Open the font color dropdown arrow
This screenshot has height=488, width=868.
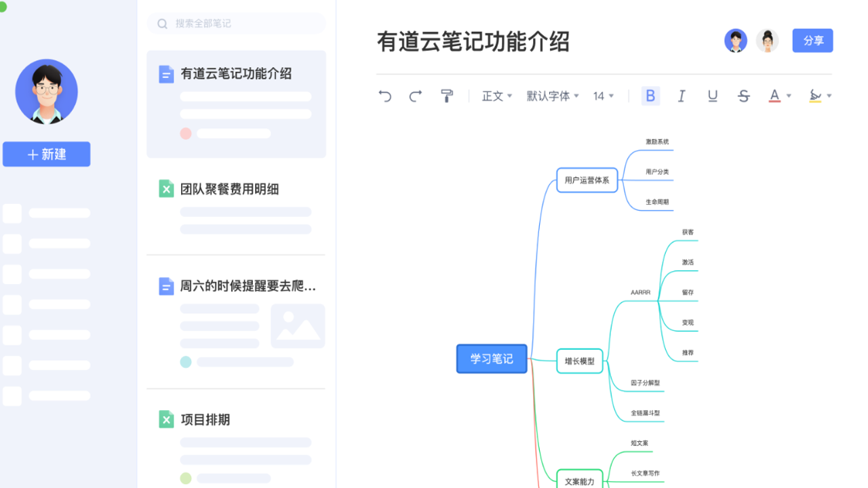pyautogui.click(x=789, y=96)
